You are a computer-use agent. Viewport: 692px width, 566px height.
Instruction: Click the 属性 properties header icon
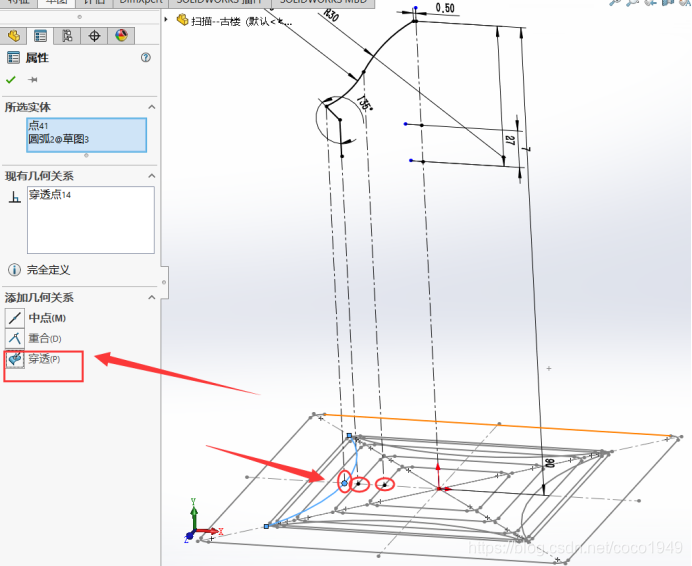(x=13, y=57)
